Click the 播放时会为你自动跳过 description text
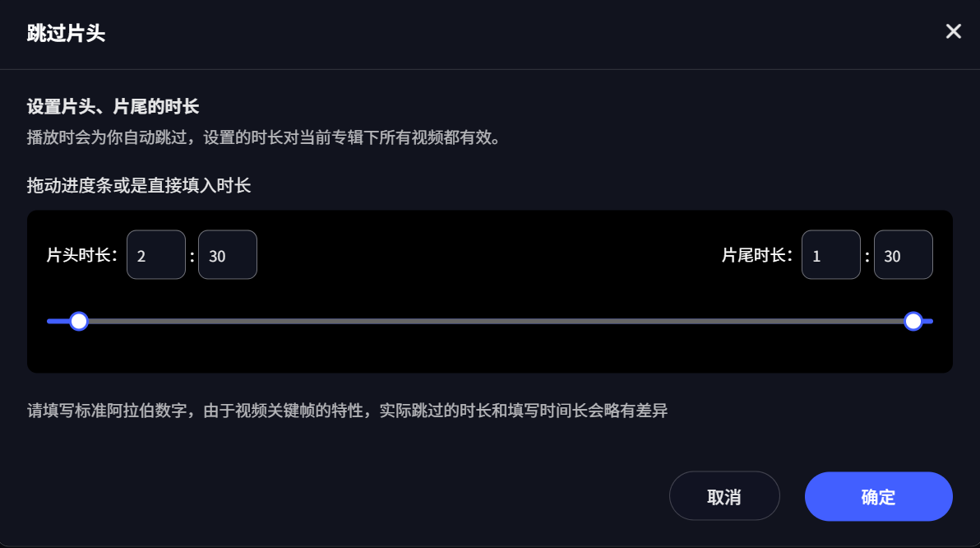 pos(264,137)
